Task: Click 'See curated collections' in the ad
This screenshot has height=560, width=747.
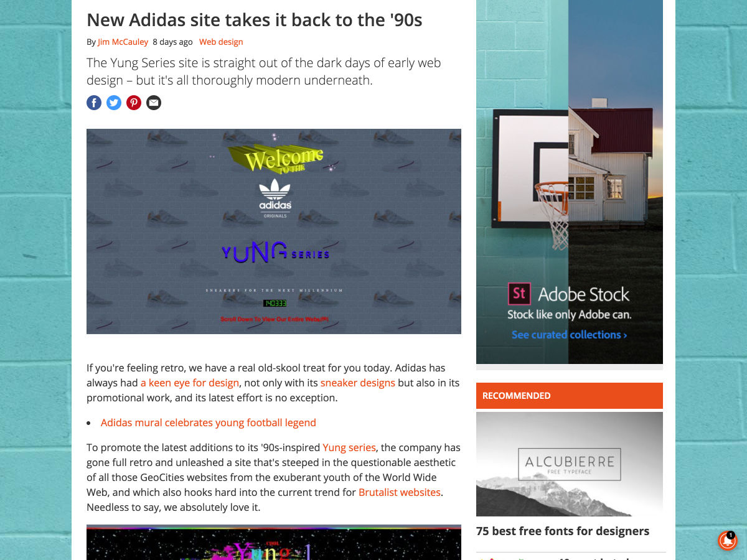Action: coord(569,335)
